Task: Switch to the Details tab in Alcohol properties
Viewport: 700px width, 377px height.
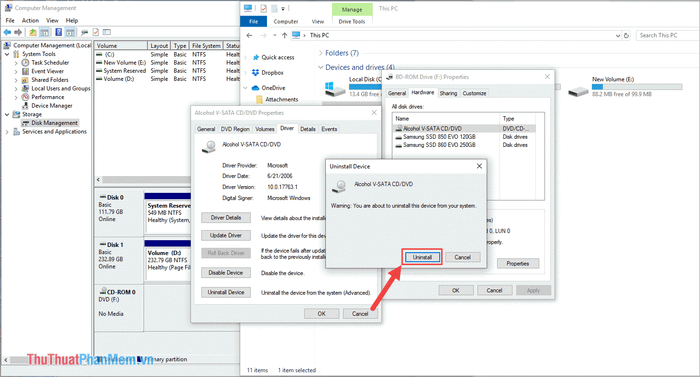Action: point(308,129)
